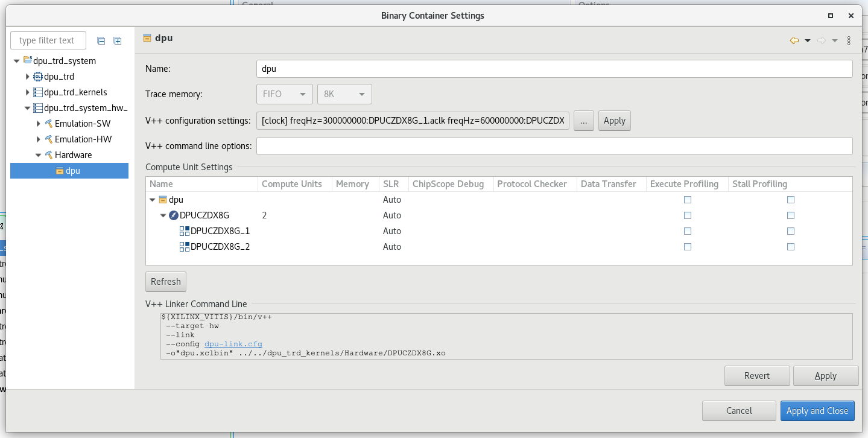Select the DPUCZDX8G_1 compute unit row

coord(220,231)
